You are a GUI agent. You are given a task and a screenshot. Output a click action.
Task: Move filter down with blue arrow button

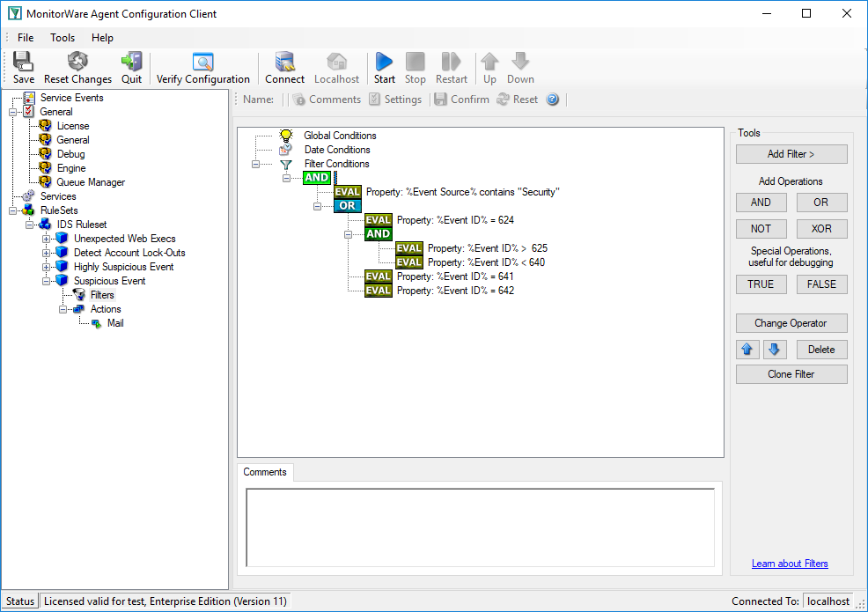[x=775, y=350]
